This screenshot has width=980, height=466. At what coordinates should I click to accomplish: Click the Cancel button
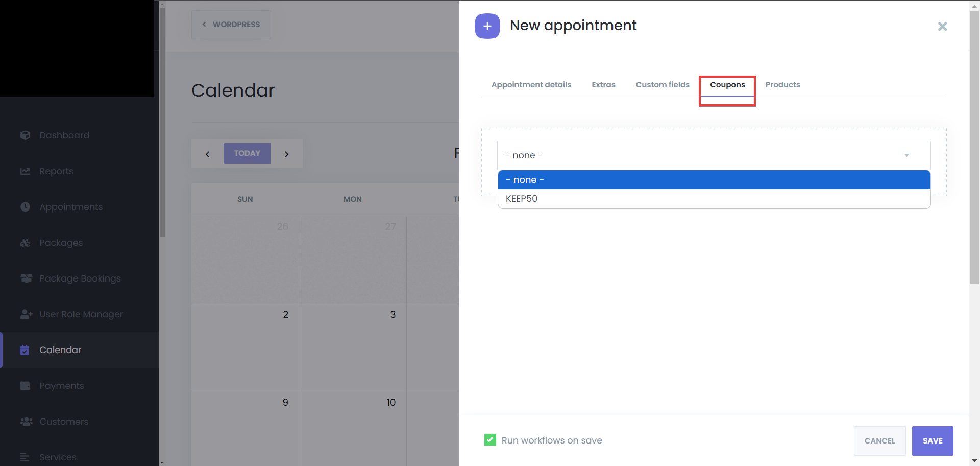tap(879, 441)
